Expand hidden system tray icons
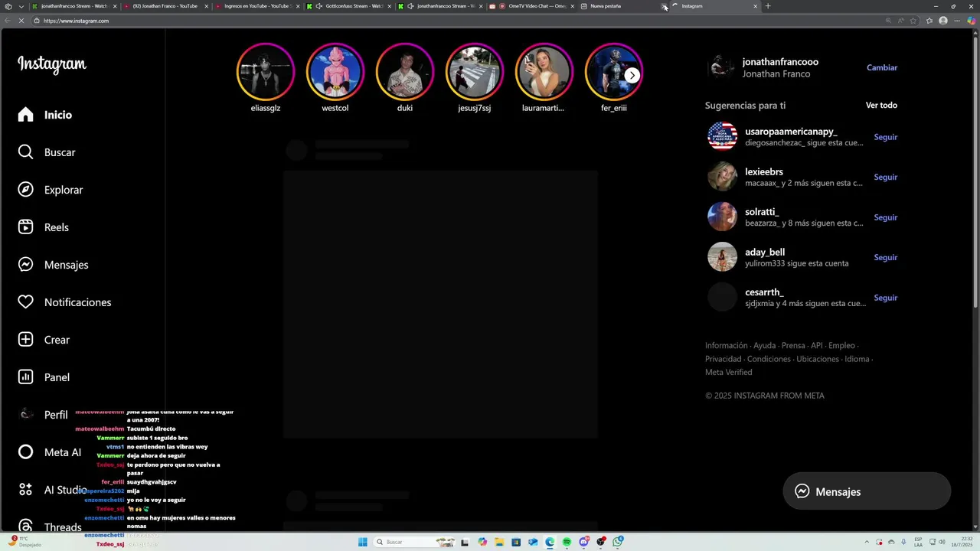980x551 pixels. pyautogui.click(x=868, y=542)
